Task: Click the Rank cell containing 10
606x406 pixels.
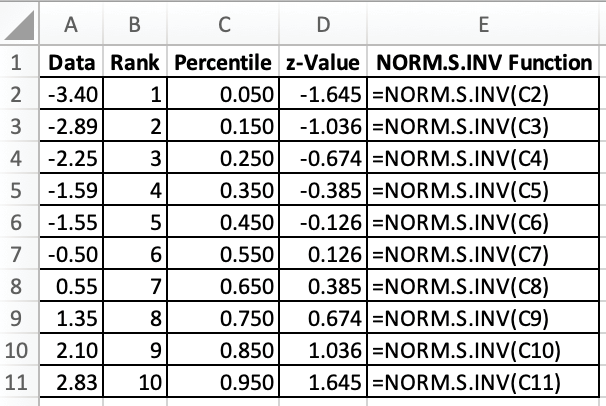Action: pyautogui.click(x=135, y=381)
